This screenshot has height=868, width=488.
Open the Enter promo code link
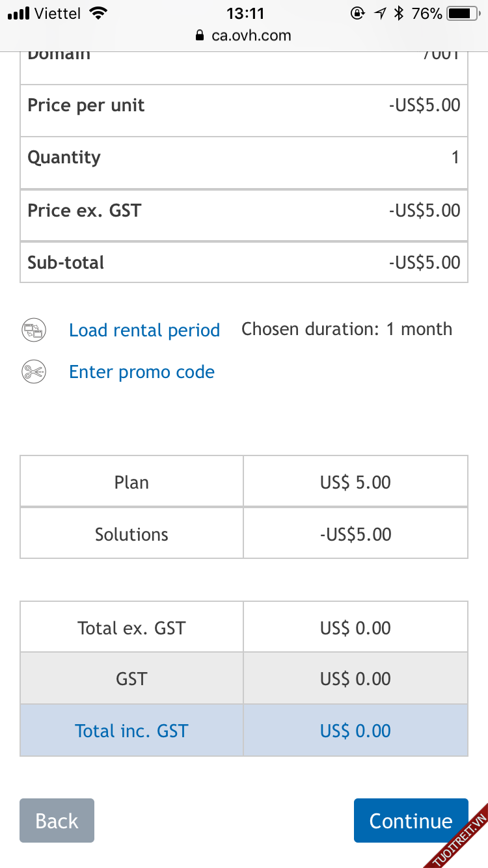142,372
